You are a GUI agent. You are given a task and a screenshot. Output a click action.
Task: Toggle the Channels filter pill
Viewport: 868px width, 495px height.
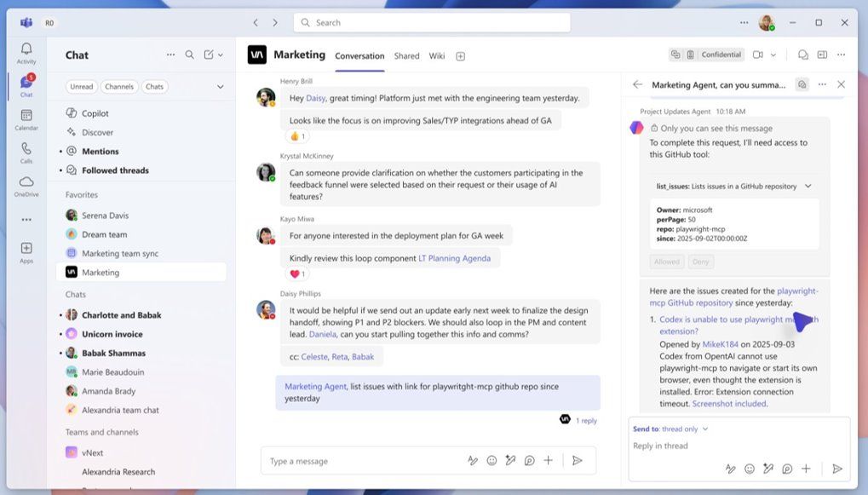[x=119, y=86]
